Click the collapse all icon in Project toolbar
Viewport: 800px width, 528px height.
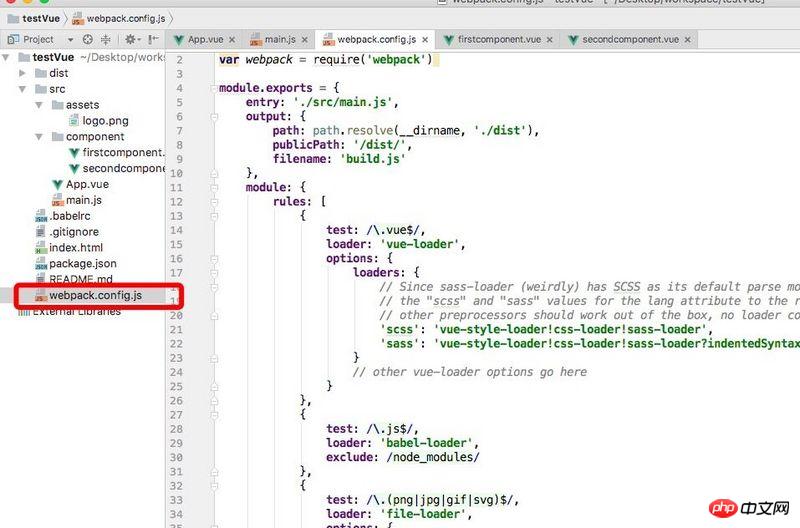(x=106, y=39)
